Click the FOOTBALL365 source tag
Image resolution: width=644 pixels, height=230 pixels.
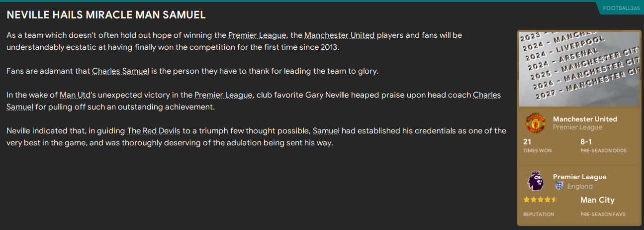621,8
